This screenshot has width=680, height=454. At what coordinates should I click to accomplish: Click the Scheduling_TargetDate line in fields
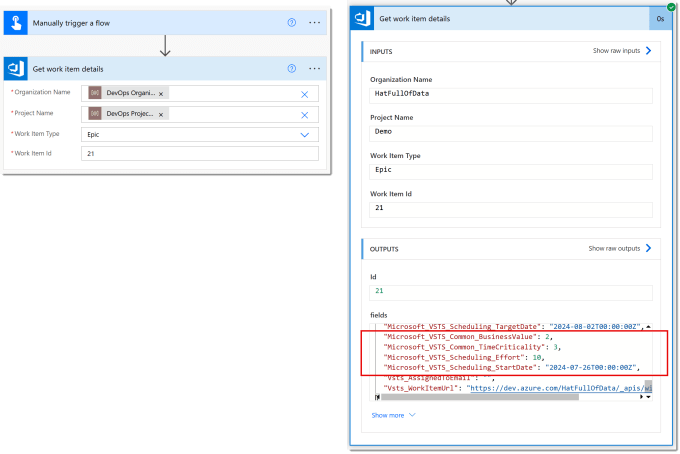point(514,327)
